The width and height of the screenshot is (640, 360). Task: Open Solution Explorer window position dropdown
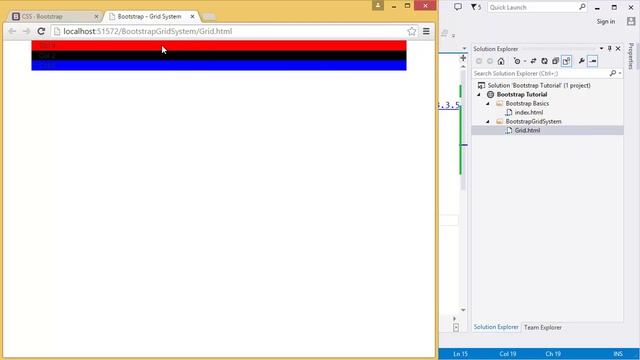point(601,49)
